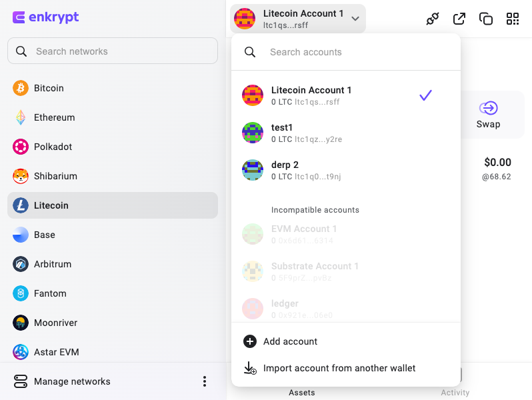Click the disabled Substrate Account 1 entry
The width and height of the screenshot is (532, 400).
(x=346, y=271)
